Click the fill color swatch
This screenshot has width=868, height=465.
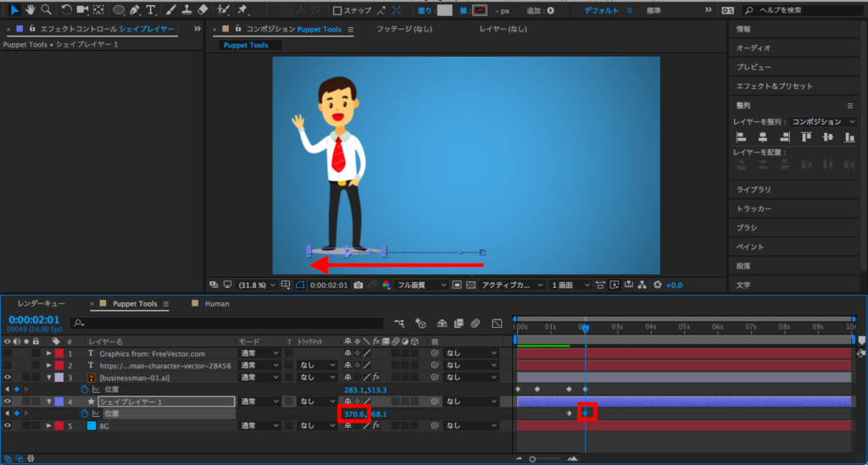444,11
